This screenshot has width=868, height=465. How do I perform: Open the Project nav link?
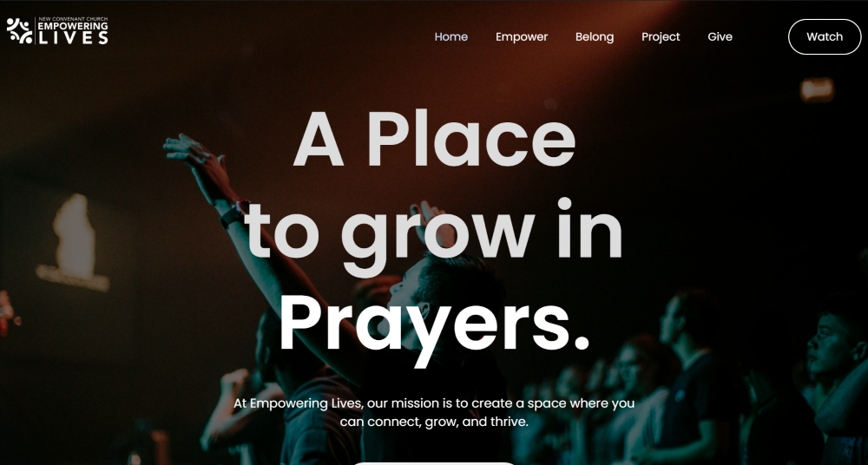pos(661,36)
